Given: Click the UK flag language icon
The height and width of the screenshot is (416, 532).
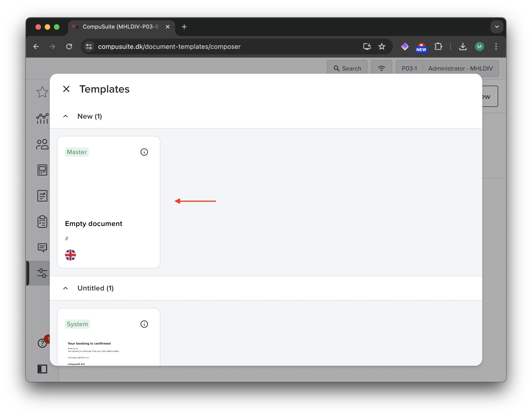Looking at the screenshot, I should [70, 255].
